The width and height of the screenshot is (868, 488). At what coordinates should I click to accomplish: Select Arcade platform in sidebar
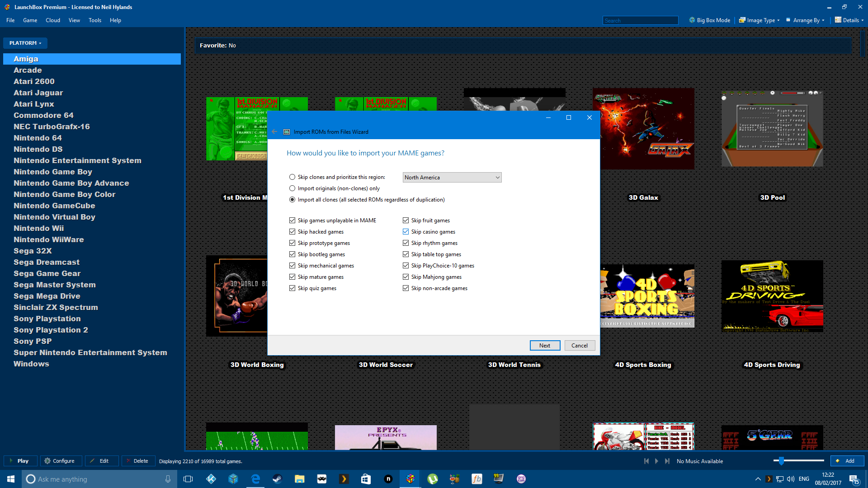tap(92, 70)
